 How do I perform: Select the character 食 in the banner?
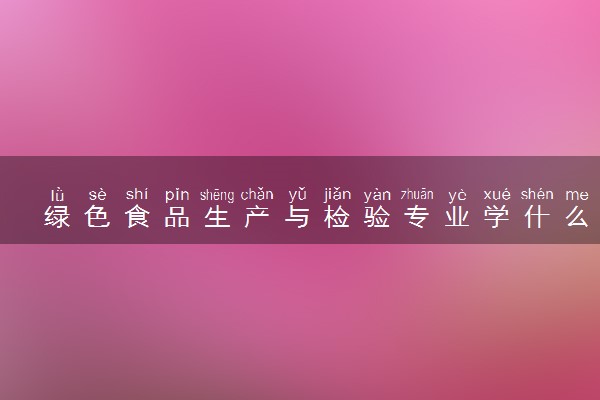(x=137, y=217)
